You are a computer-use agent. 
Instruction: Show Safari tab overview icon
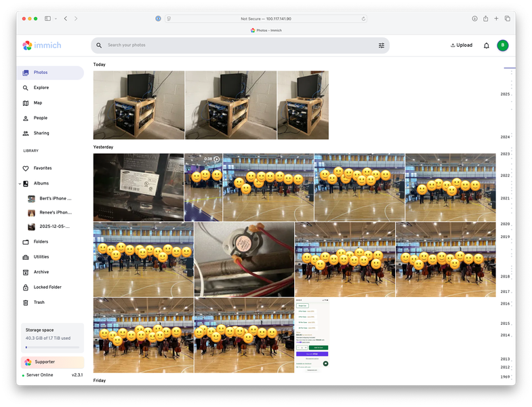507,19
